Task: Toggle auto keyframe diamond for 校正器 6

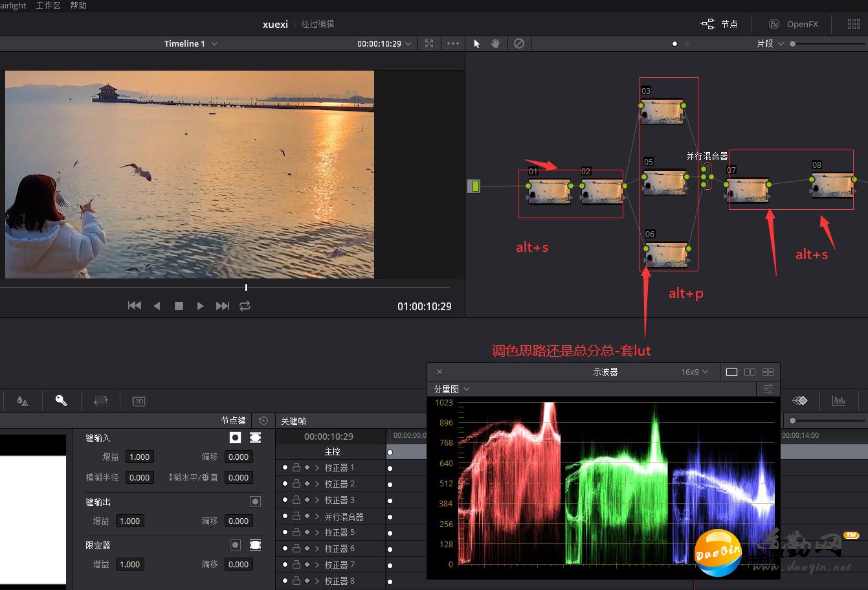Action: [x=307, y=549]
